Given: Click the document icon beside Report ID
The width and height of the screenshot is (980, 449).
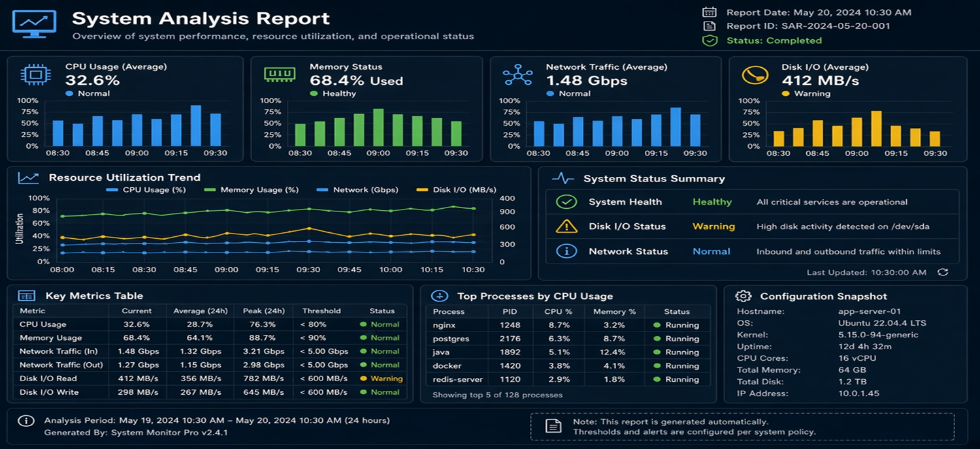Looking at the screenshot, I should pyautogui.click(x=709, y=26).
